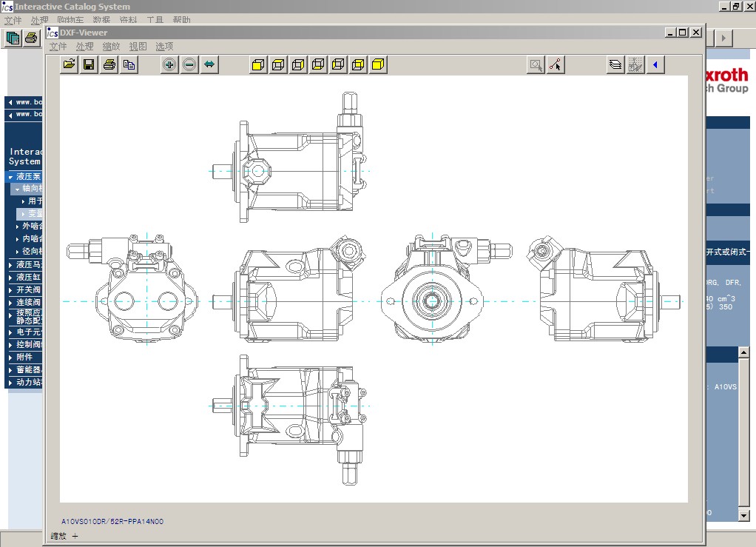The height and width of the screenshot is (547, 756).
Task: Zoom out with the minus magnifier icon
Action: coord(189,64)
